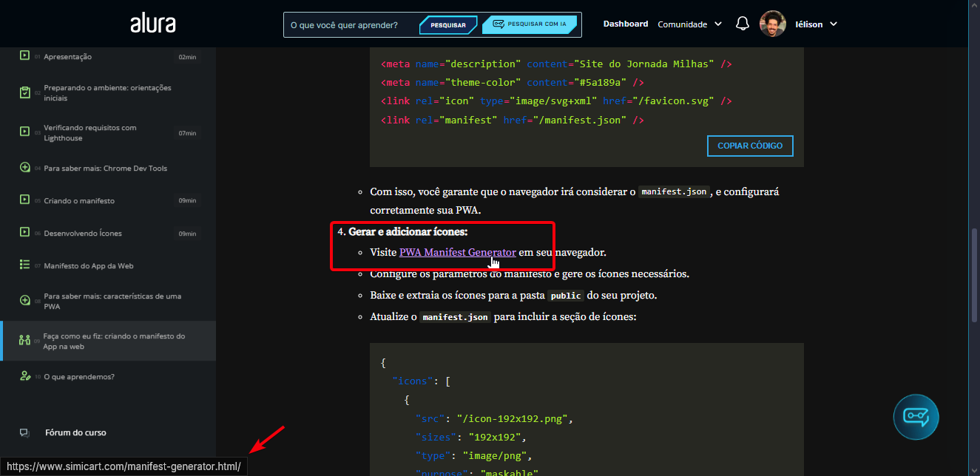Click the inline manifest.json code in first bullet
The height and width of the screenshot is (476, 980).
point(675,191)
